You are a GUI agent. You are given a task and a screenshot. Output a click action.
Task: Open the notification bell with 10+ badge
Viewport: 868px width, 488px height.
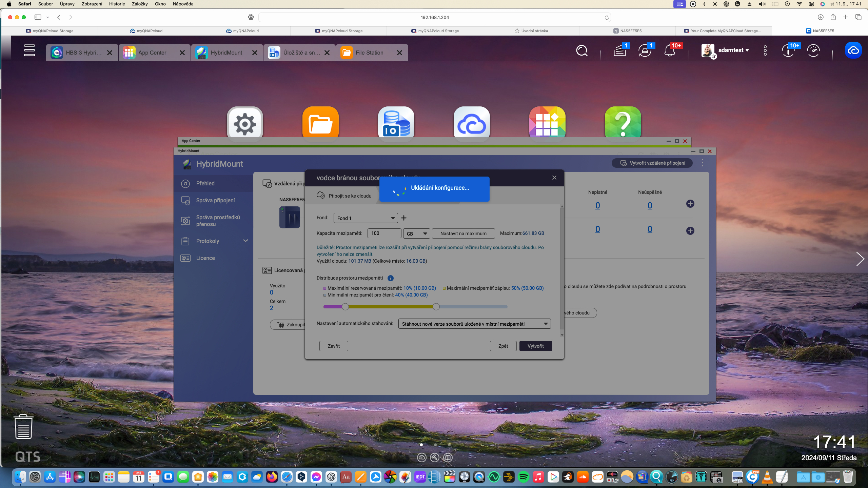pos(670,51)
